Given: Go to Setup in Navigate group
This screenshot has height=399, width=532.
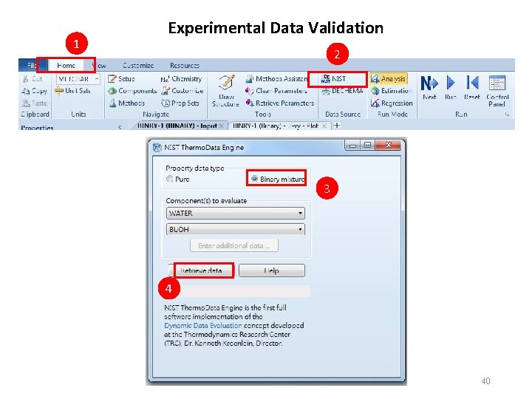Looking at the screenshot, I should (121, 79).
